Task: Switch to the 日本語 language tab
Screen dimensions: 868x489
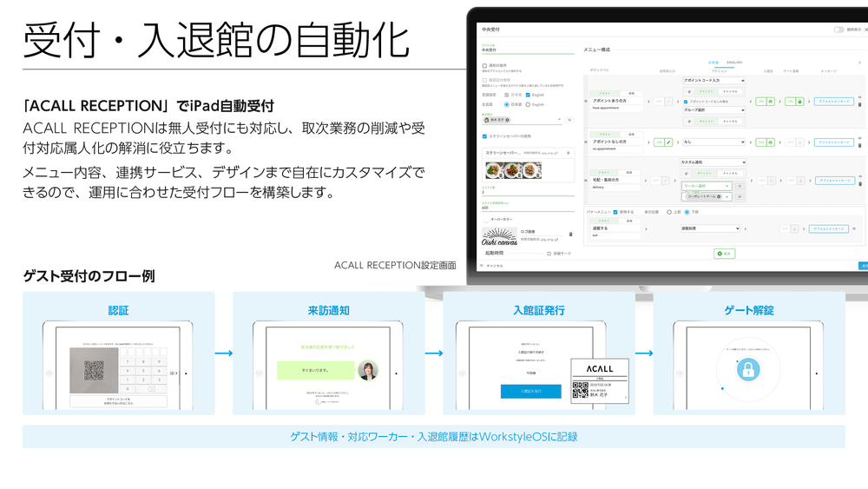Action: [x=713, y=63]
